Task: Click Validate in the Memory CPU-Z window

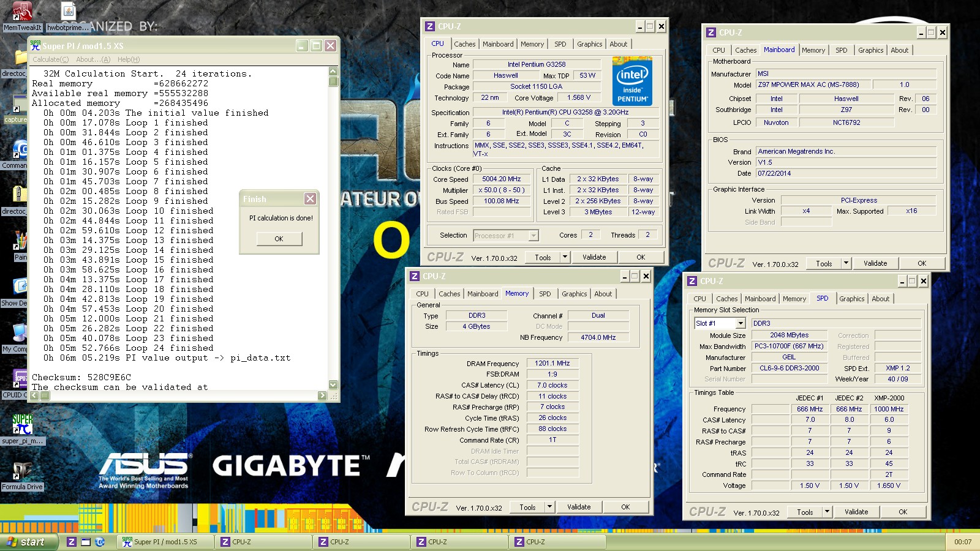Action: pos(579,507)
